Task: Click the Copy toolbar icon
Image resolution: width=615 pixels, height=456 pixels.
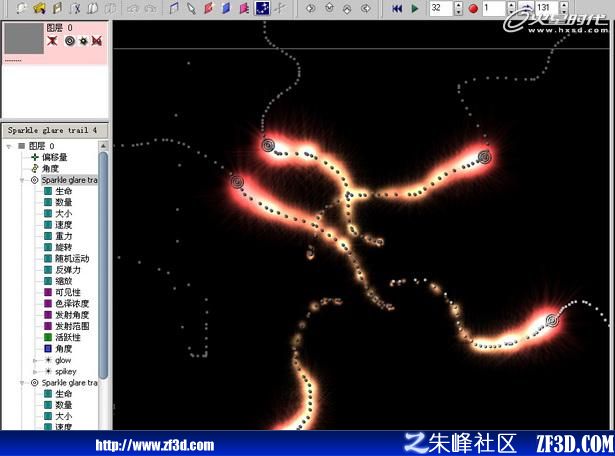Action: click(x=93, y=8)
